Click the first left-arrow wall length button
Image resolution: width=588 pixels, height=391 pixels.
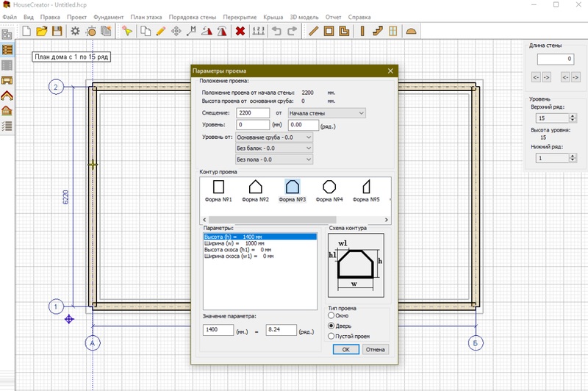(x=537, y=78)
